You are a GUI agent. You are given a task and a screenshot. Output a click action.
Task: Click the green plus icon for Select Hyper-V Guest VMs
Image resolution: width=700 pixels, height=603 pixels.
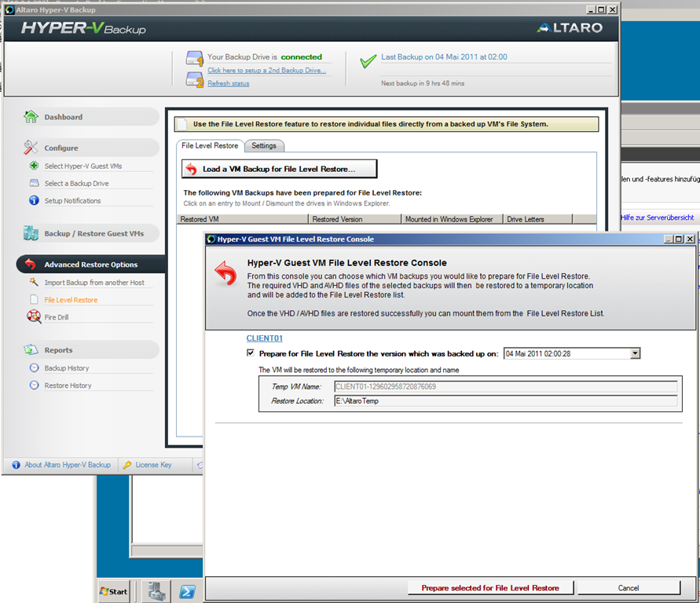pyautogui.click(x=34, y=166)
